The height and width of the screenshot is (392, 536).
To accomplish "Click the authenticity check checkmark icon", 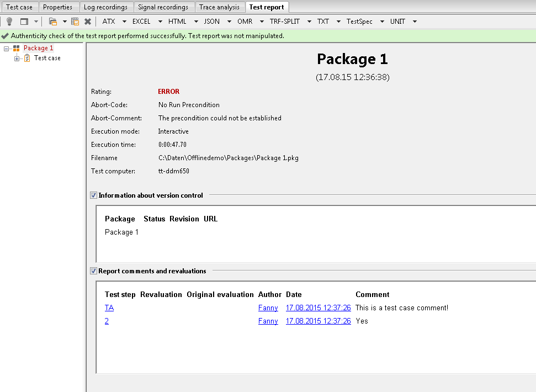I will point(5,36).
